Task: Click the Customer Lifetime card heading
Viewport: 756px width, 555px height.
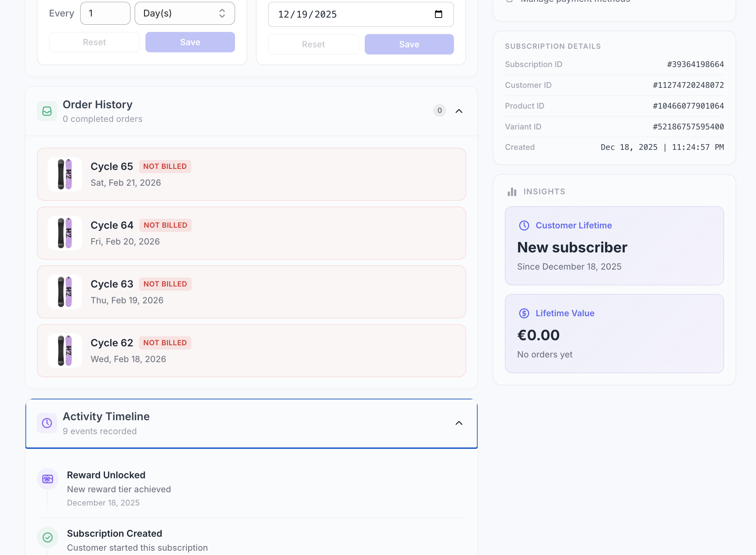Action: 574,226
